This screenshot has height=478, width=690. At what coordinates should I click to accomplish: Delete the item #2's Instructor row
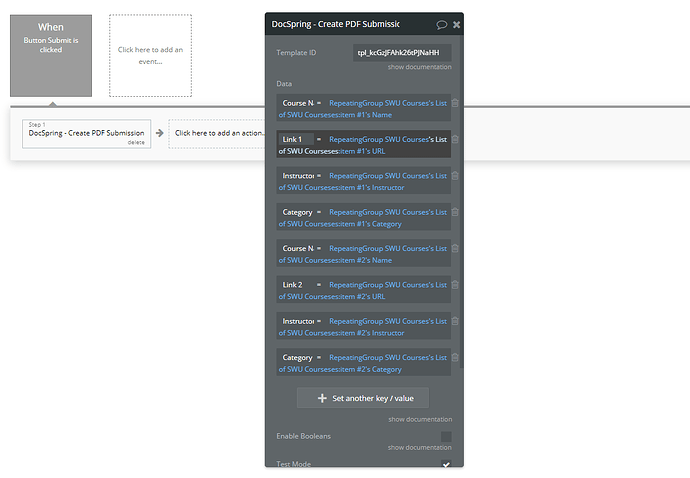[455, 321]
